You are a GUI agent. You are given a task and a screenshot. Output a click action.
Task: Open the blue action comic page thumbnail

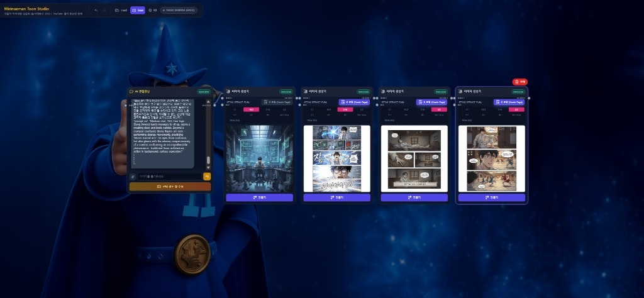pyautogui.click(x=337, y=158)
